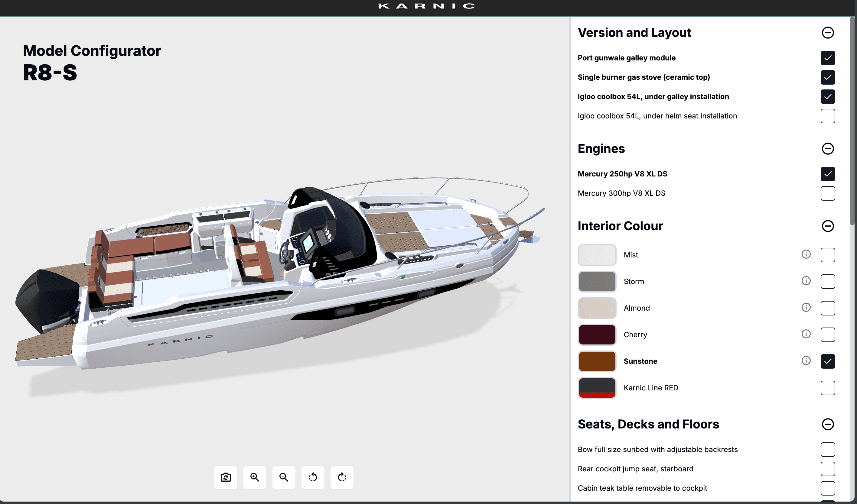
Task: Collapse the Engines section
Action: tap(828, 149)
